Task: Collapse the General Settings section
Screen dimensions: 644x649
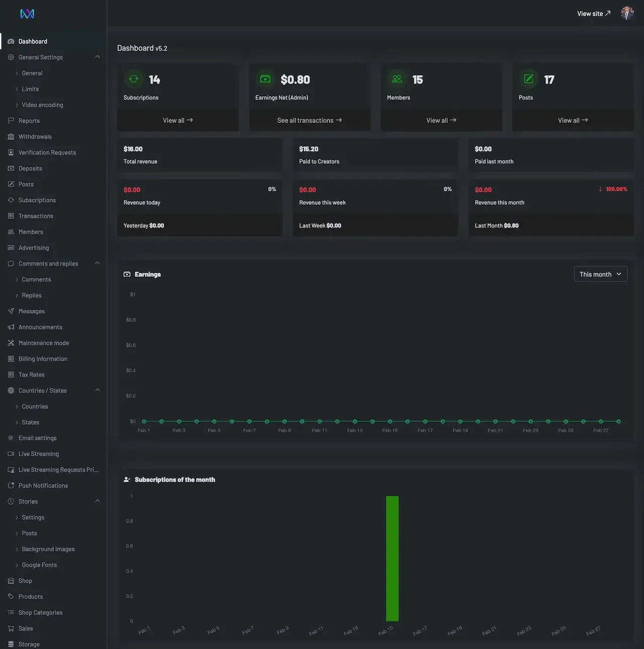Action: tap(98, 57)
